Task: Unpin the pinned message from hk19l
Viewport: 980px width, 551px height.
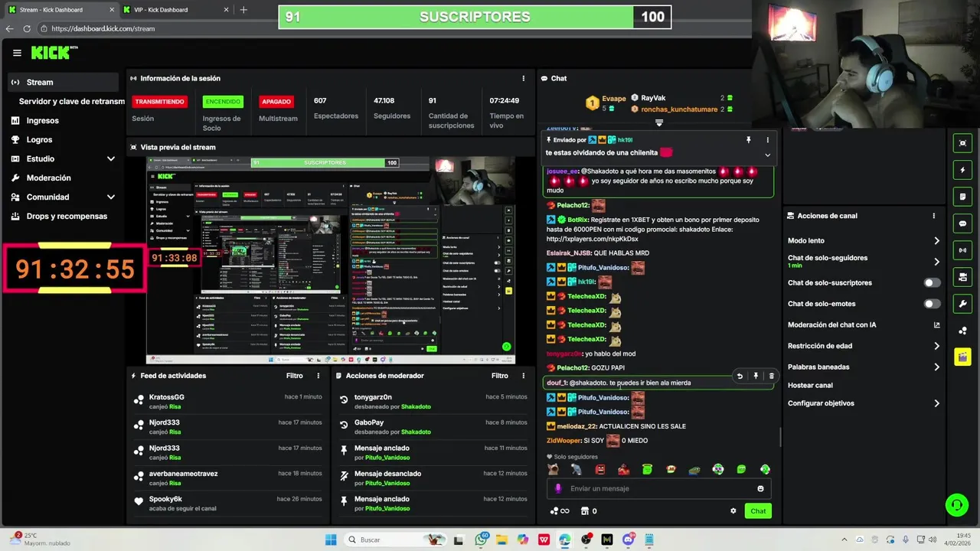Action: point(749,140)
